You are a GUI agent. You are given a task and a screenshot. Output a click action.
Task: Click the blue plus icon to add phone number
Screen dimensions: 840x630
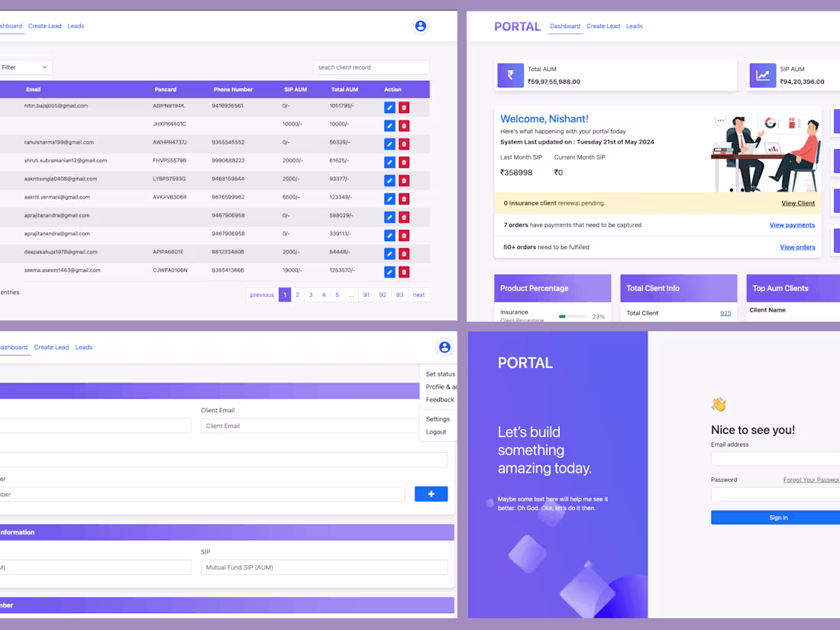[431, 493]
